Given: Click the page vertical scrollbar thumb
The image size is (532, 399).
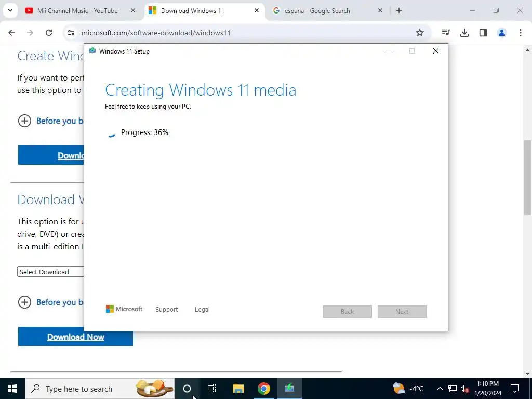Looking at the screenshot, I should click(528, 178).
